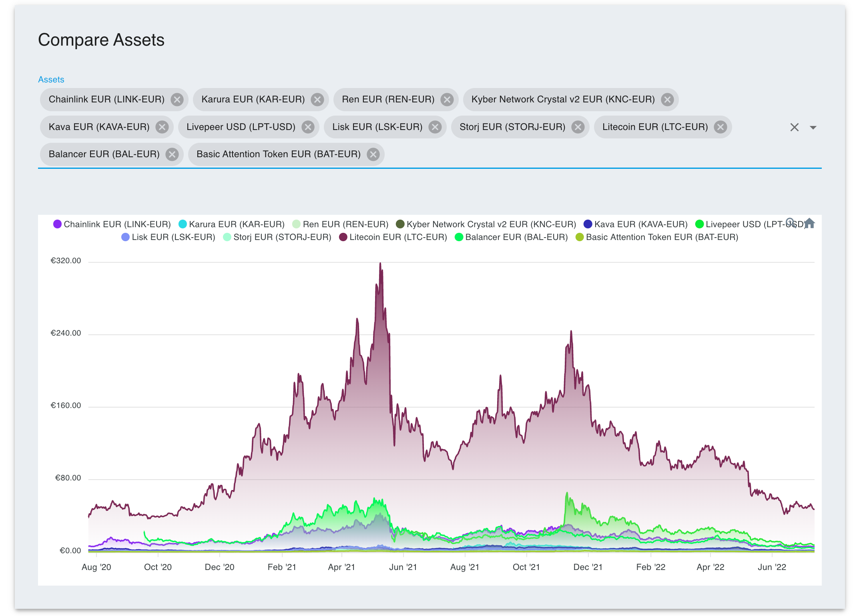Toggle Chainlink EUR series in legend

pos(112,224)
